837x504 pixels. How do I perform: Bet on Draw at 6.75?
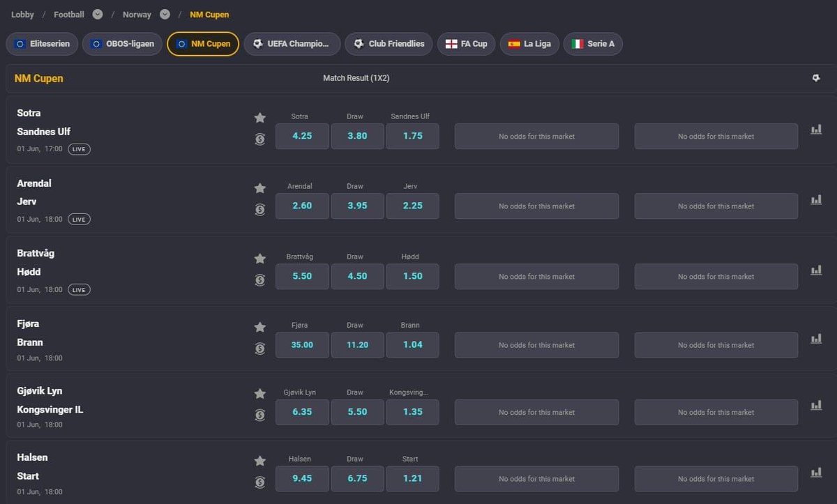[357, 479]
